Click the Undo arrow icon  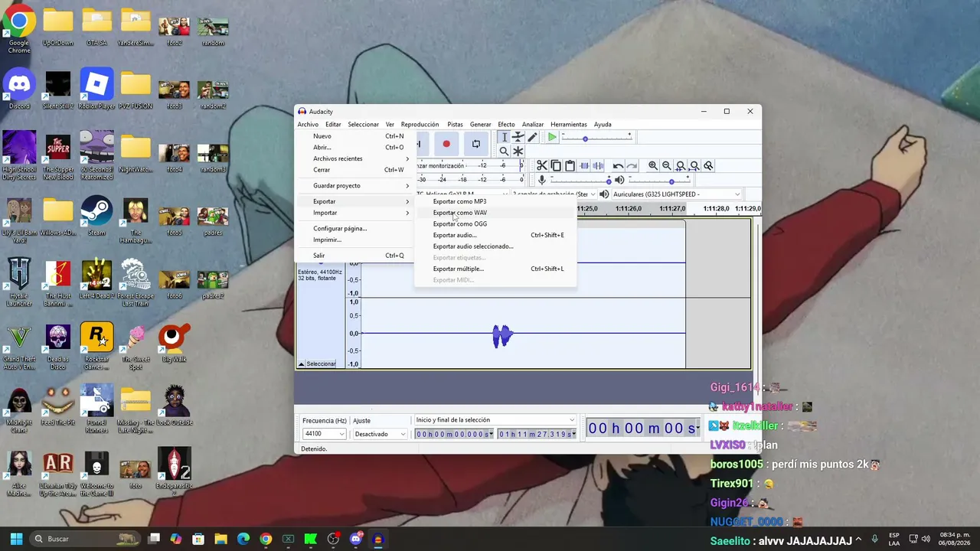click(618, 165)
